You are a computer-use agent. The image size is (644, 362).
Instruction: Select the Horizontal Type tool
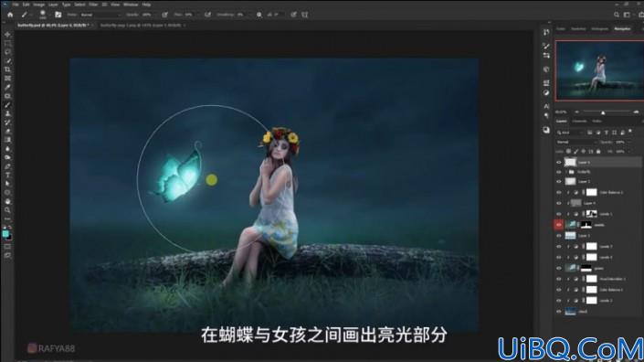[7, 175]
